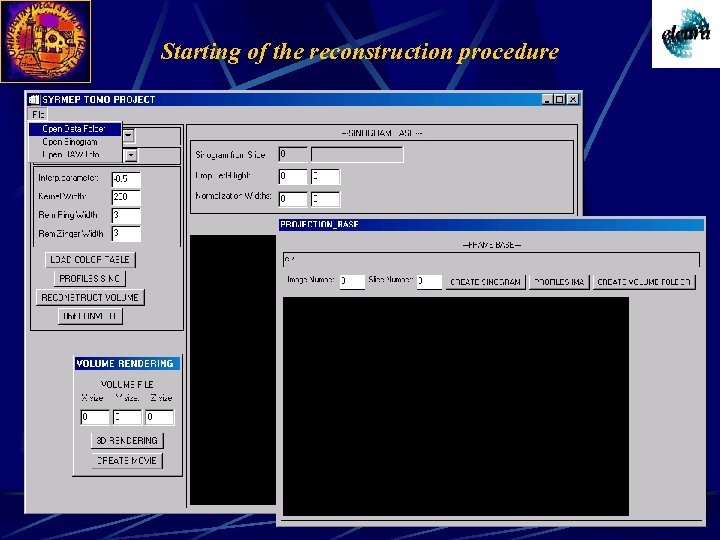Viewport: 720px width, 540px height.
Task: Click the SYRMEP TOMO PROJECT title bar icon
Action: (x=34, y=99)
